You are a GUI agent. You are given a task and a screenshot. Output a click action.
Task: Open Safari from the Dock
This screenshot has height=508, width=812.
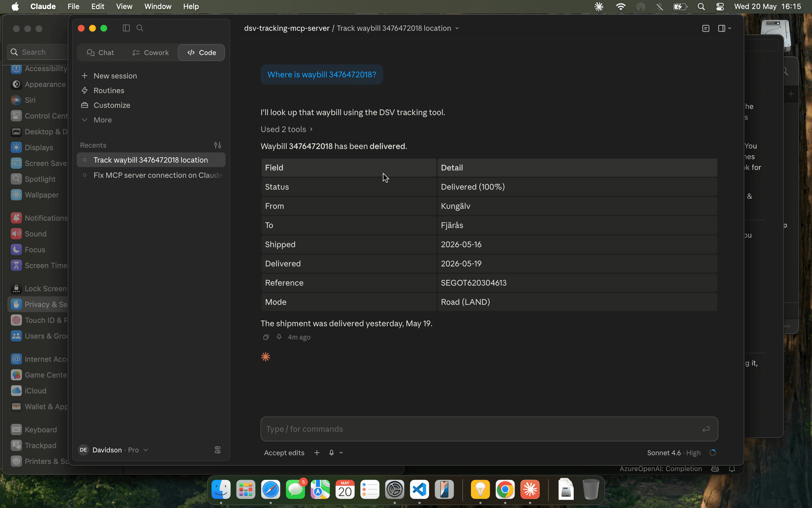pos(270,490)
